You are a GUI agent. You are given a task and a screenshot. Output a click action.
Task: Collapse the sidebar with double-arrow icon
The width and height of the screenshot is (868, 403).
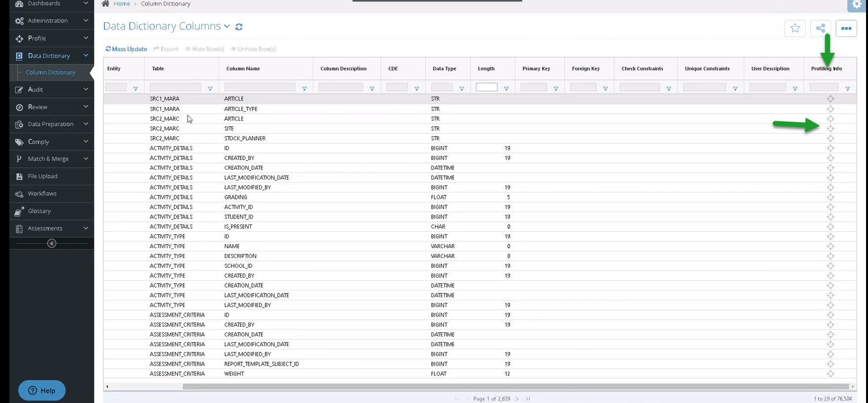tap(51, 243)
